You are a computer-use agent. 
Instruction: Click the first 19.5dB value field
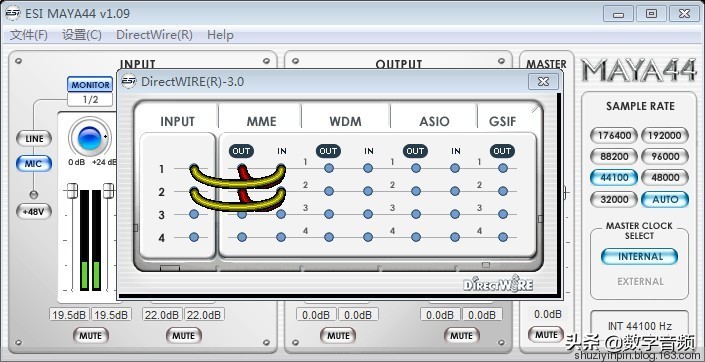[69, 315]
